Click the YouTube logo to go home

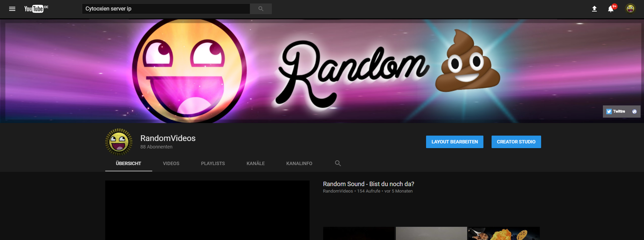(34, 9)
